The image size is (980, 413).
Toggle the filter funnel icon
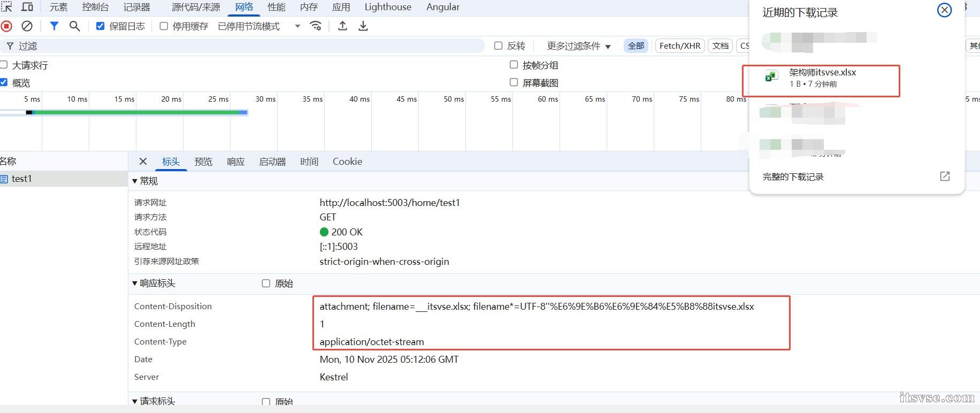54,26
